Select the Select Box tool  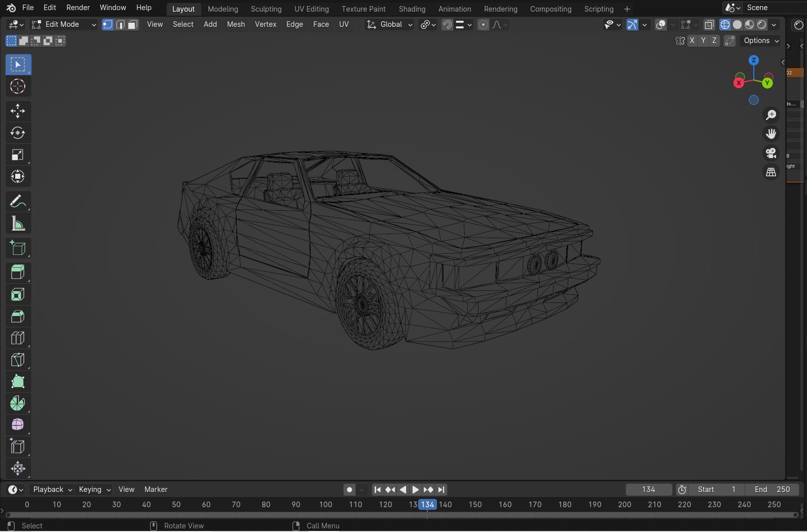tap(18, 65)
